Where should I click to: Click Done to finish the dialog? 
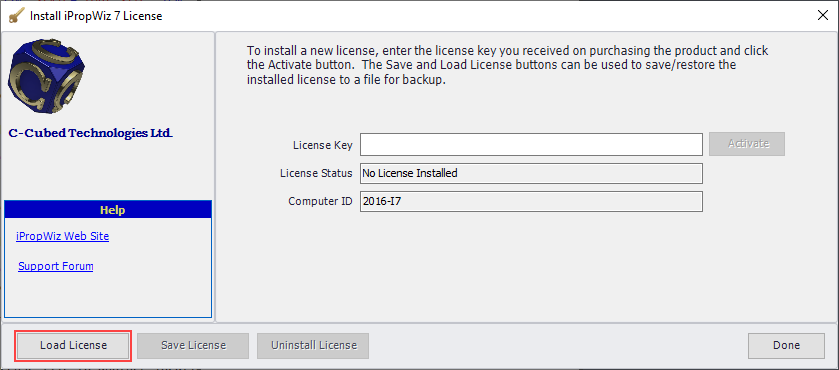coord(787,345)
